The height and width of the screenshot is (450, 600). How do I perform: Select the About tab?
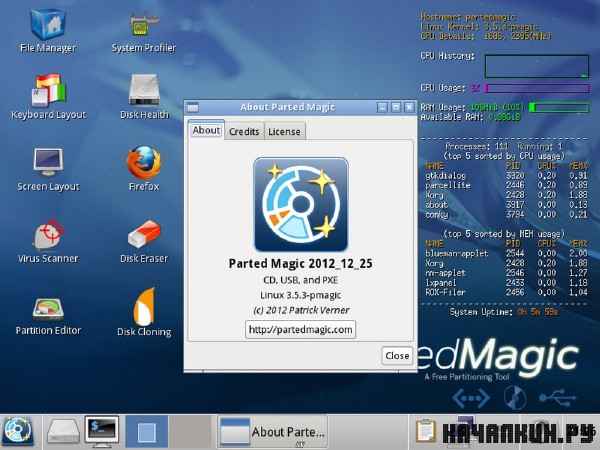(206, 130)
